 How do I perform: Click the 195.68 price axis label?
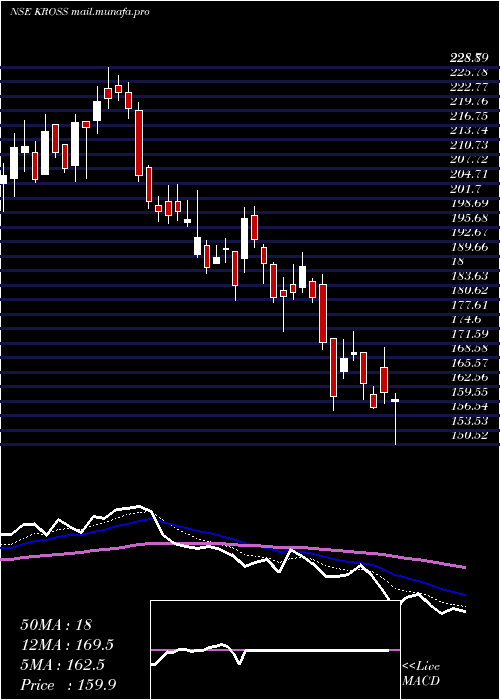tap(469, 217)
